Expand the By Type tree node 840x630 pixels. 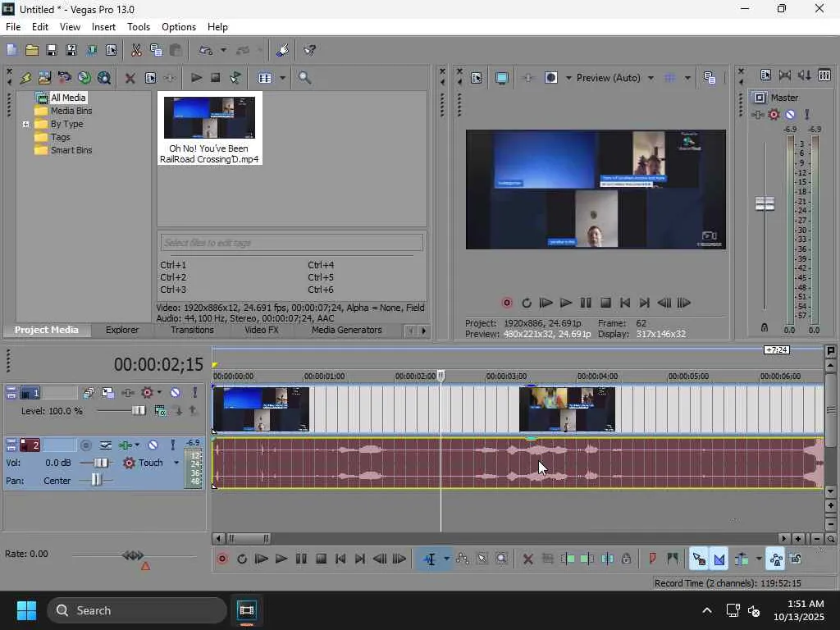click(x=26, y=125)
